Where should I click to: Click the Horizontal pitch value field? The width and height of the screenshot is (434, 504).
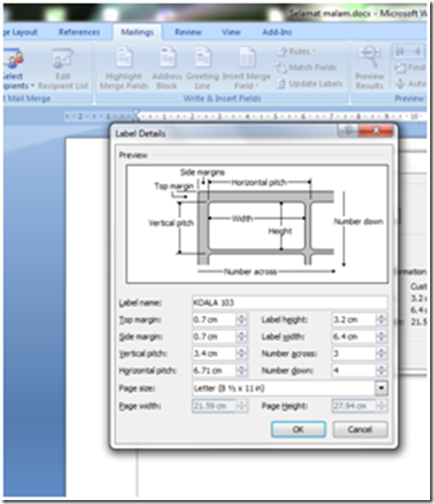(x=214, y=371)
